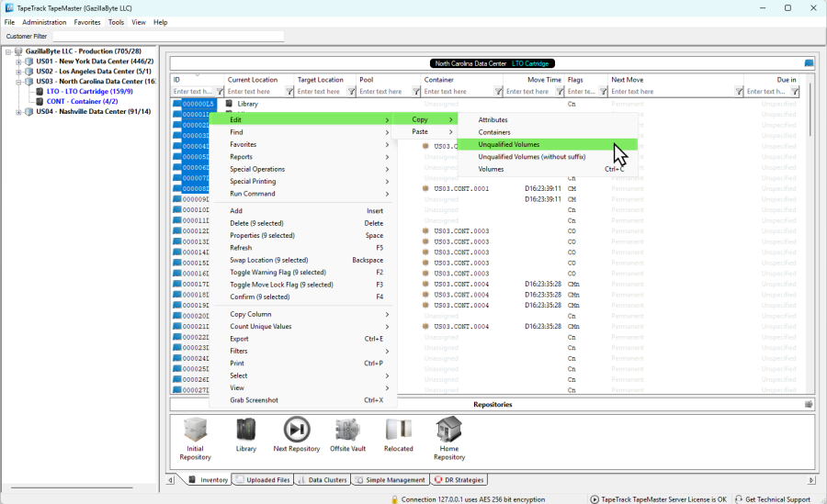Open the Find submenu
The width and height of the screenshot is (827, 504).
(x=301, y=132)
